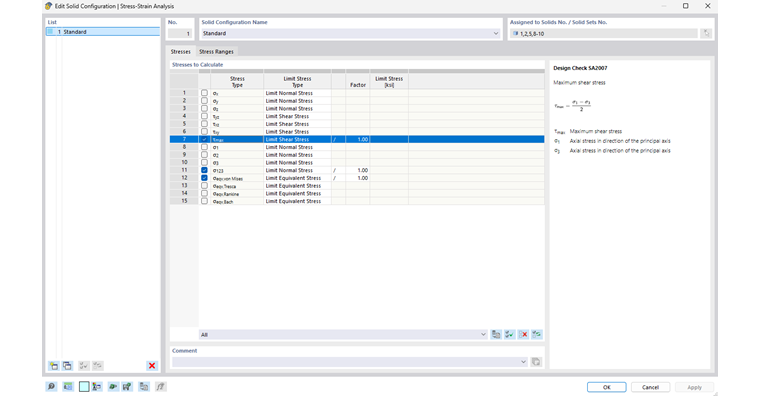Enable the σeqv,Rankine checkbox in row 14
Image resolution: width=760 pixels, height=396 pixels.
[x=204, y=193]
